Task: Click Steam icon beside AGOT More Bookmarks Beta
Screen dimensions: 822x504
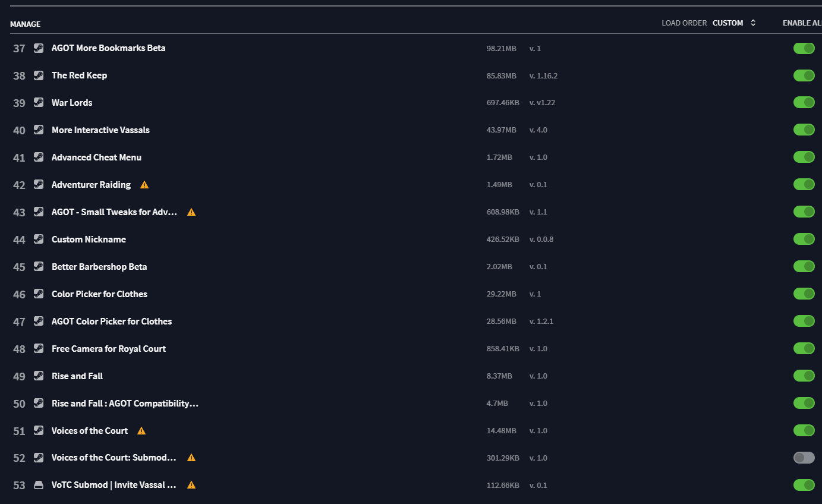Action: (x=39, y=48)
